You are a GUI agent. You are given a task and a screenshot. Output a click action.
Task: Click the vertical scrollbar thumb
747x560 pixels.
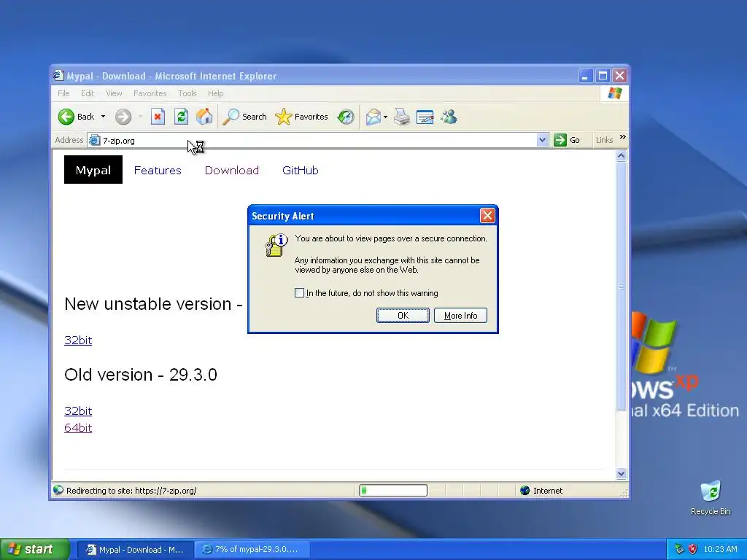point(621,286)
